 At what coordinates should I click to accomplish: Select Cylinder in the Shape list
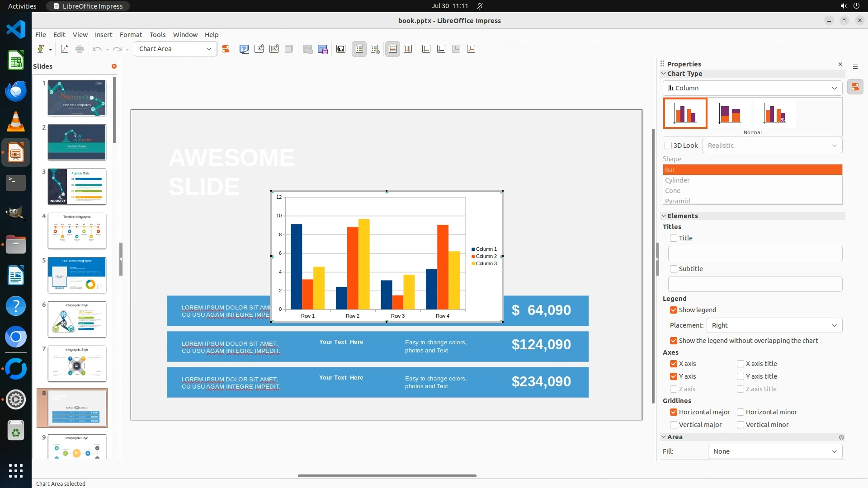(677, 180)
